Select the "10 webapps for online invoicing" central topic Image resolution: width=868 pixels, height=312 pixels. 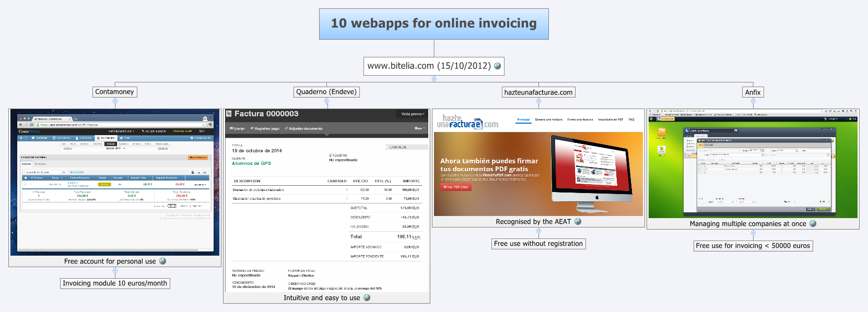coord(433,23)
